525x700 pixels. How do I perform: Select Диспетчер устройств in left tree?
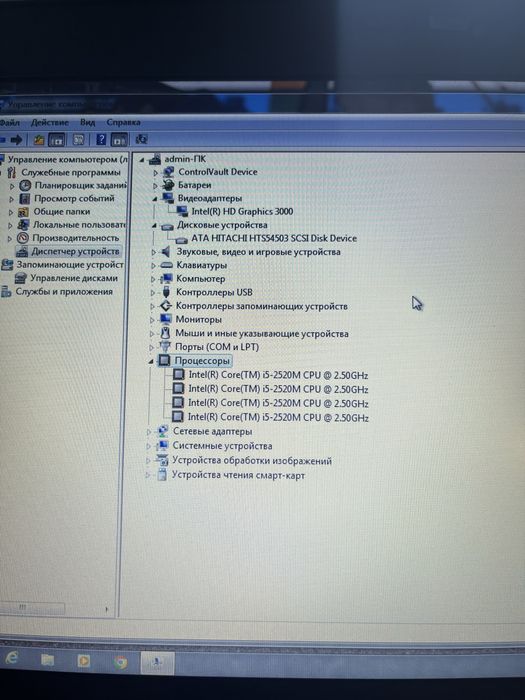[75, 251]
